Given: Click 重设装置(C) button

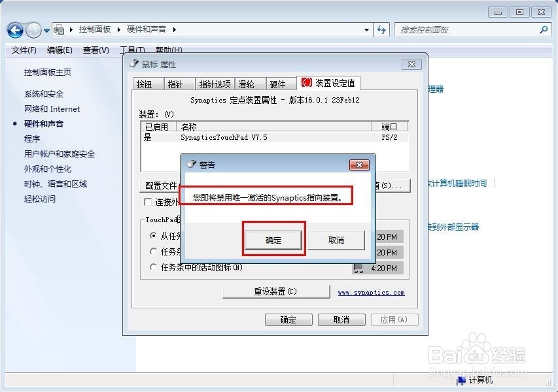Looking at the screenshot, I should click(276, 291).
